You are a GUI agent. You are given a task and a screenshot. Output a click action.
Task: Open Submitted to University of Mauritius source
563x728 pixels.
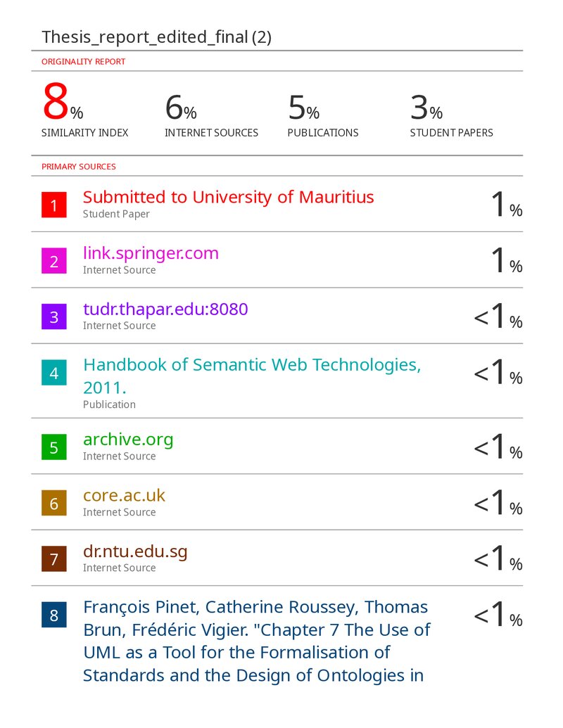point(228,198)
